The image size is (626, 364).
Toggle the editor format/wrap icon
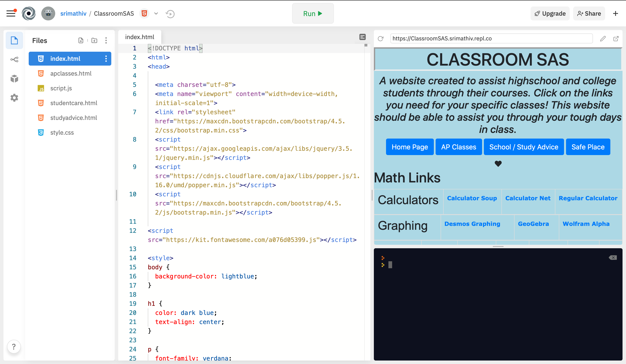(362, 37)
